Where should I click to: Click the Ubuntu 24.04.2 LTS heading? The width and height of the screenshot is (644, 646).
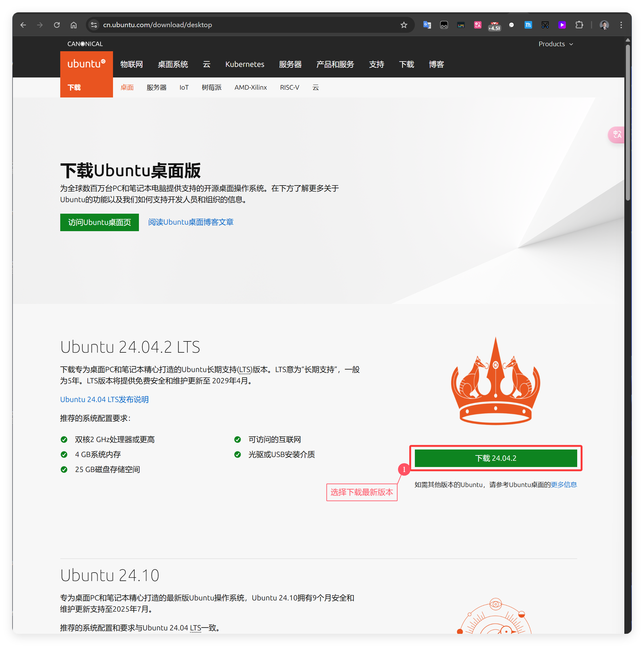tap(130, 347)
